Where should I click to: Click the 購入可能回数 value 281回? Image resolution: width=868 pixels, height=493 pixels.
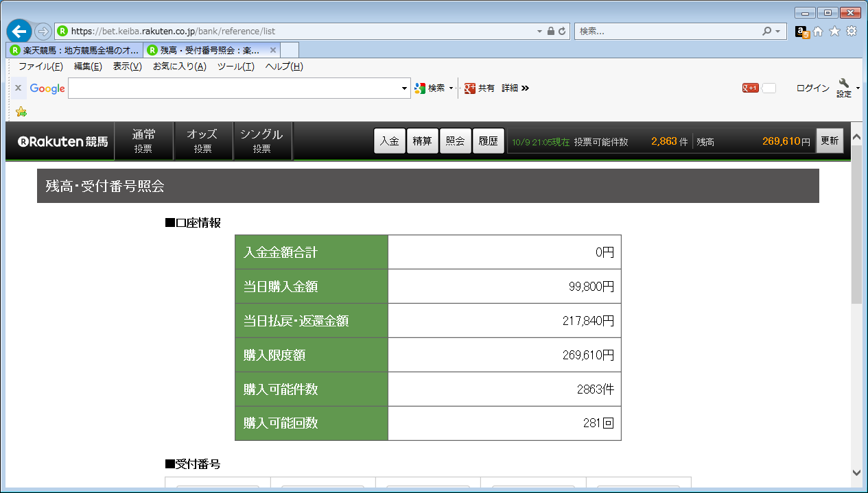pyautogui.click(x=598, y=423)
